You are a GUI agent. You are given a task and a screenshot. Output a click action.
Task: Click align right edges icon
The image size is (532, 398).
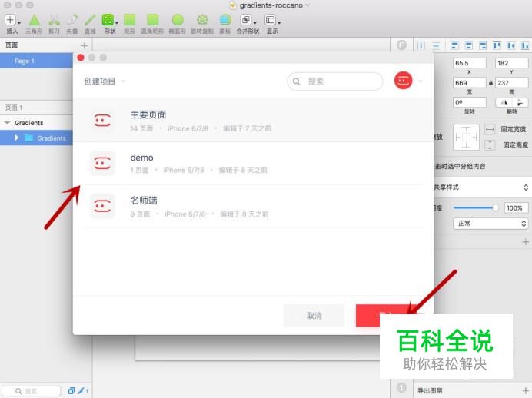(x=483, y=45)
